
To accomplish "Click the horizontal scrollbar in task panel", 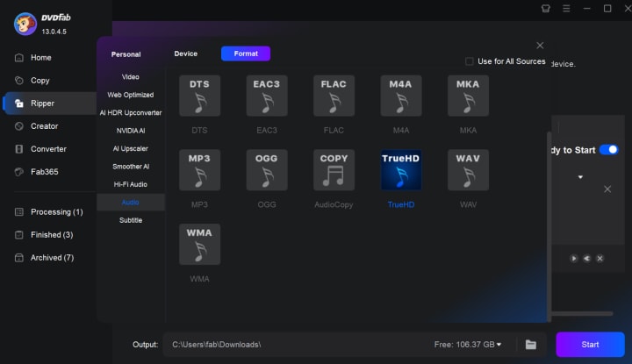I will 583,313.
